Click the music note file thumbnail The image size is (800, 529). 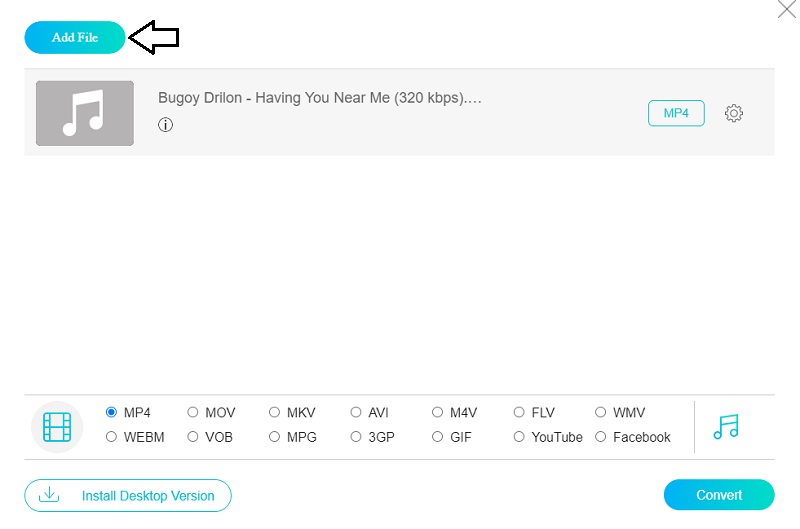(x=84, y=113)
